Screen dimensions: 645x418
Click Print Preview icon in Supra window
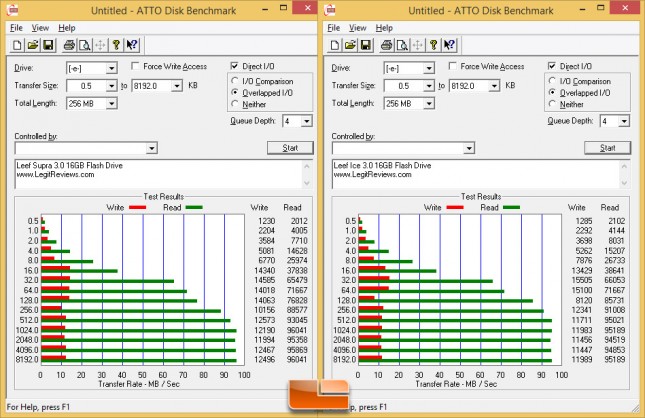click(x=85, y=45)
